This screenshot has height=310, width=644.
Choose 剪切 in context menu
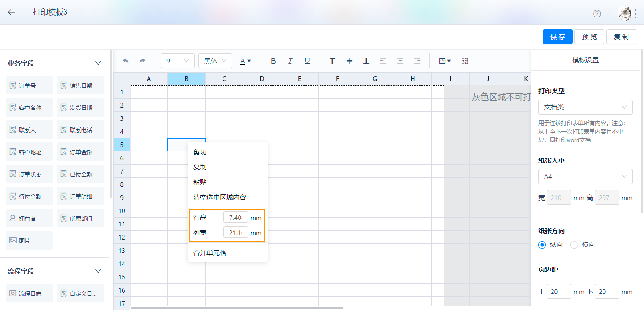tap(228, 152)
